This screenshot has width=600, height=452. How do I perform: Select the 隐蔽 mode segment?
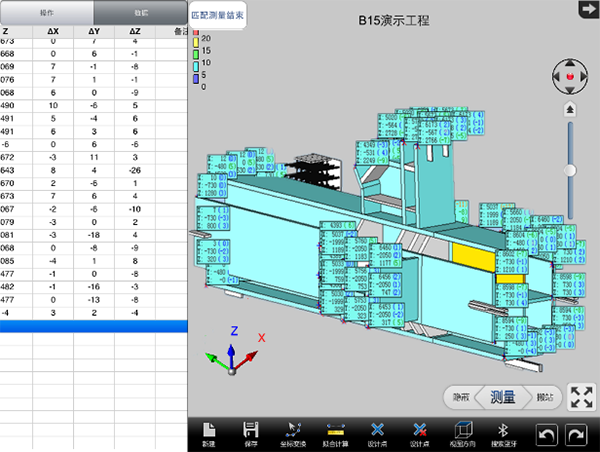460,397
